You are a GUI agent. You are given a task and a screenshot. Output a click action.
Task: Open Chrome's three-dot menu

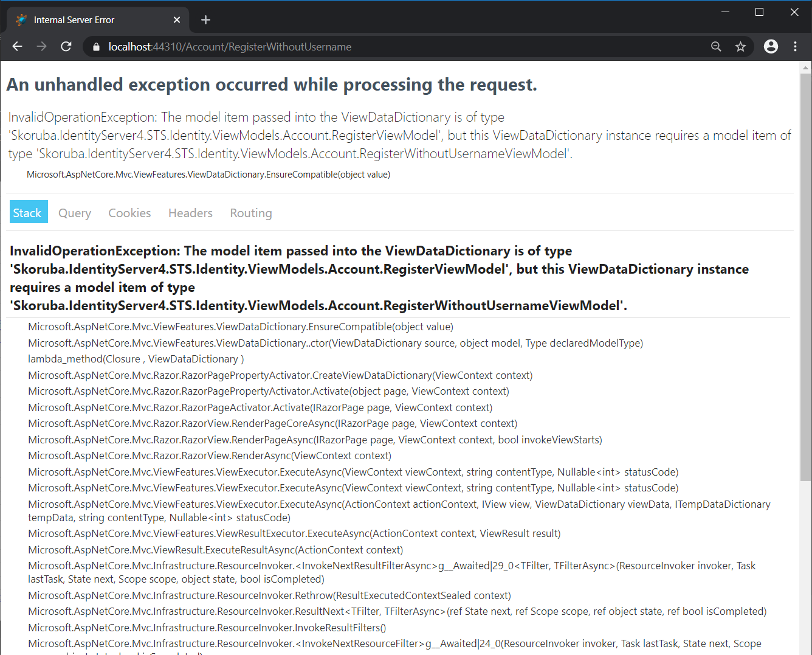coord(795,46)
